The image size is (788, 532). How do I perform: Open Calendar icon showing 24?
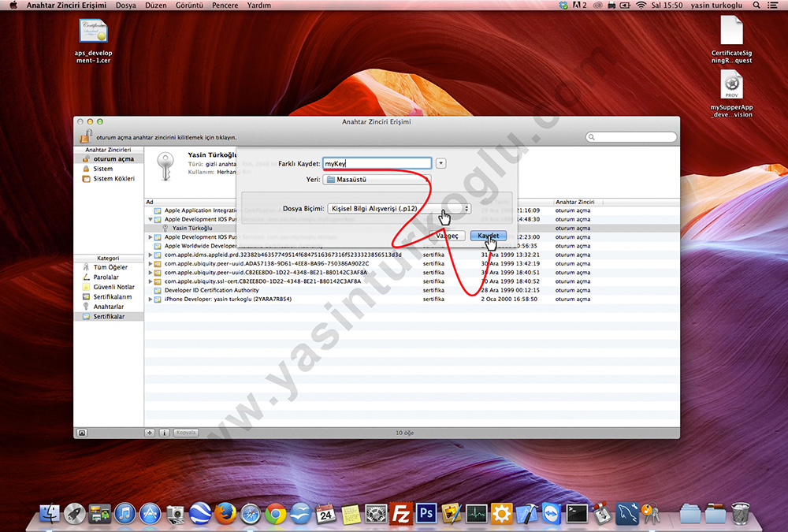pos(325,513)
